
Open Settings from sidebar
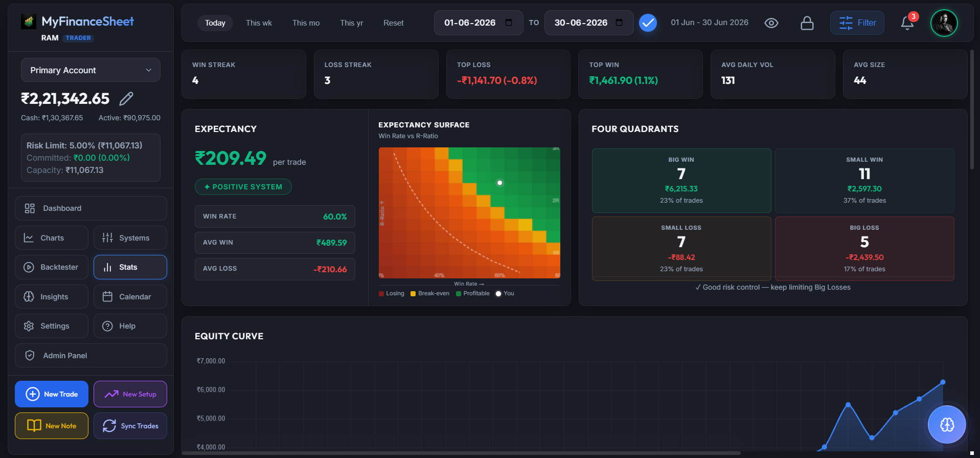click(x=52, y=326)
